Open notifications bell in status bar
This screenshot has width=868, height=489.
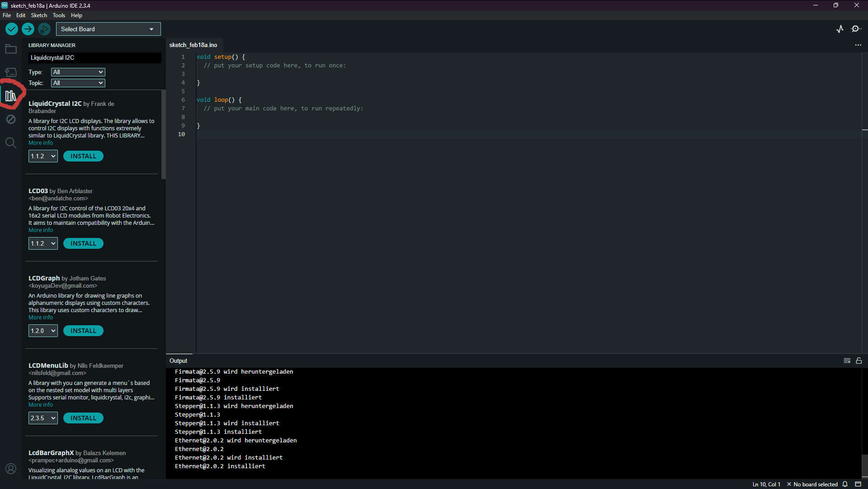[x=845, y=484]
